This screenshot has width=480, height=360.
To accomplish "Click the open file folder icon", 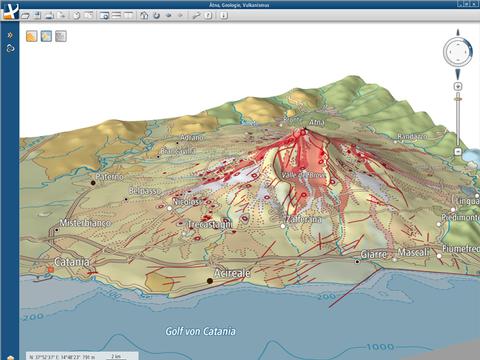I will coord(25,16).
